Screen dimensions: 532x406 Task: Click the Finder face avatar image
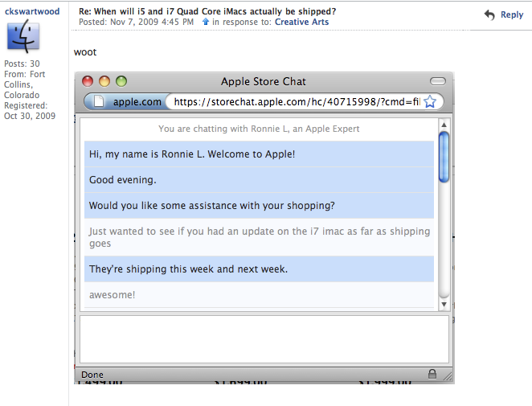coord(23,36)
